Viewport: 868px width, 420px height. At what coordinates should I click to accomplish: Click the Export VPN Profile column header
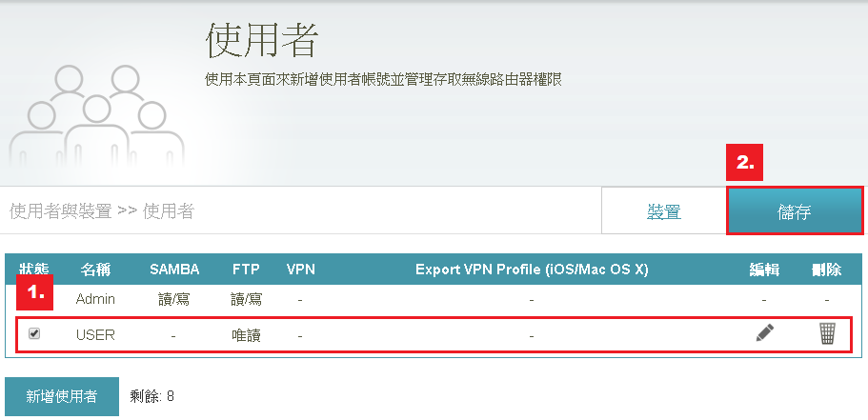tap(532, 270)
